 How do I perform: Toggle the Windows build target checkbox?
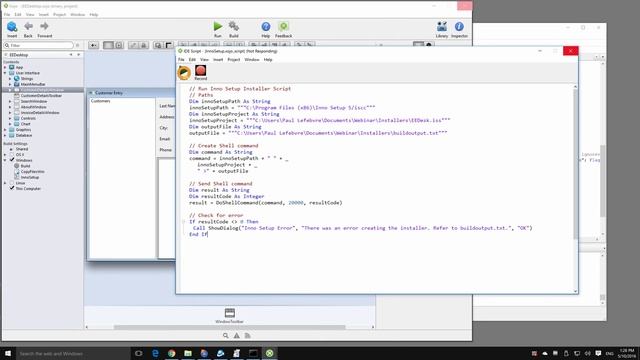click(12, 160)
